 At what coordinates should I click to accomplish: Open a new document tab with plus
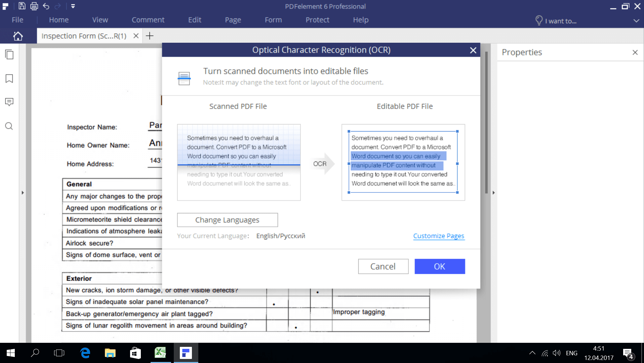pyautogui.click(x=150, y=36)
